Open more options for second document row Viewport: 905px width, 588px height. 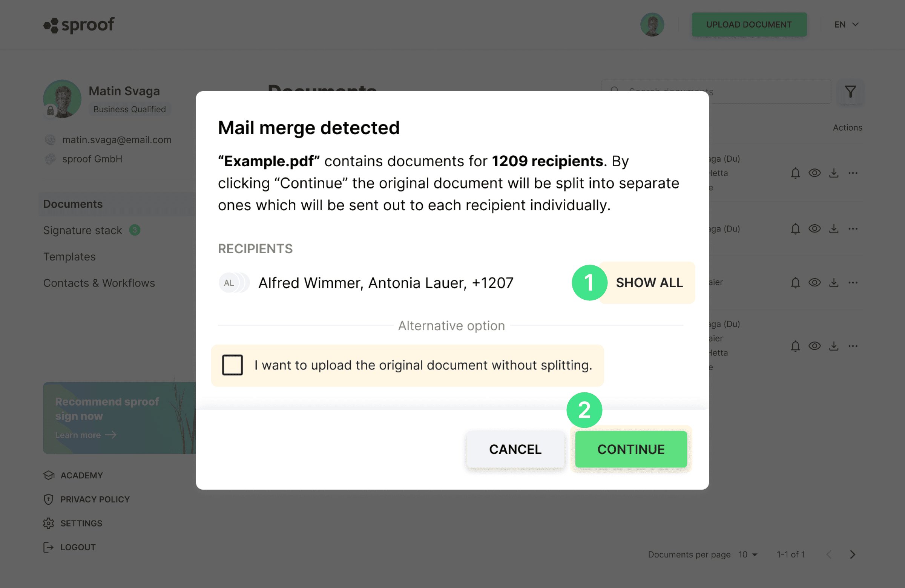tap(853, 228)
